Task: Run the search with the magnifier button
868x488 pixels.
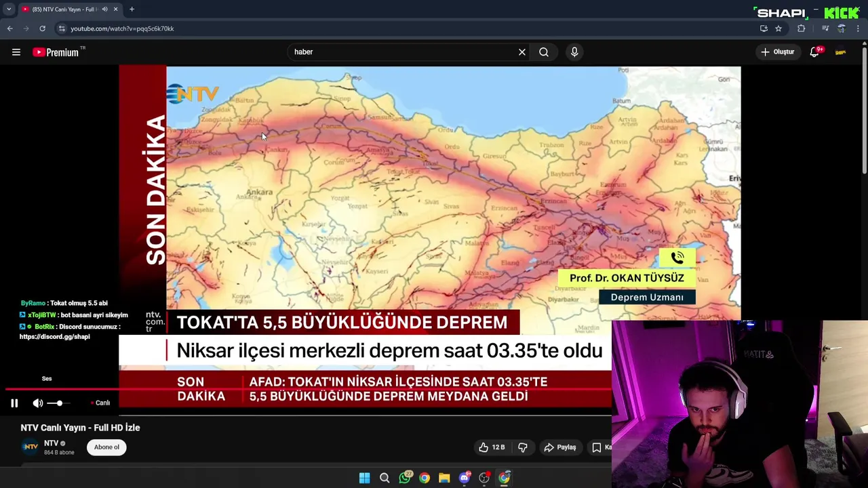Action: pyautogui.click(x=544, y=52)
